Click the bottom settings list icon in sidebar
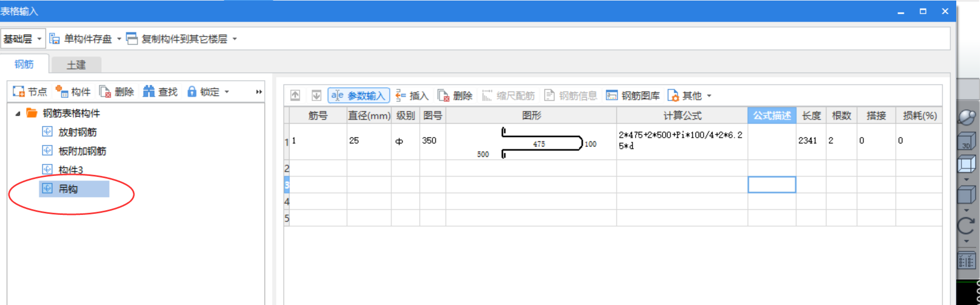The width and height of the screenshot is (980, 305). click(966, 260)
